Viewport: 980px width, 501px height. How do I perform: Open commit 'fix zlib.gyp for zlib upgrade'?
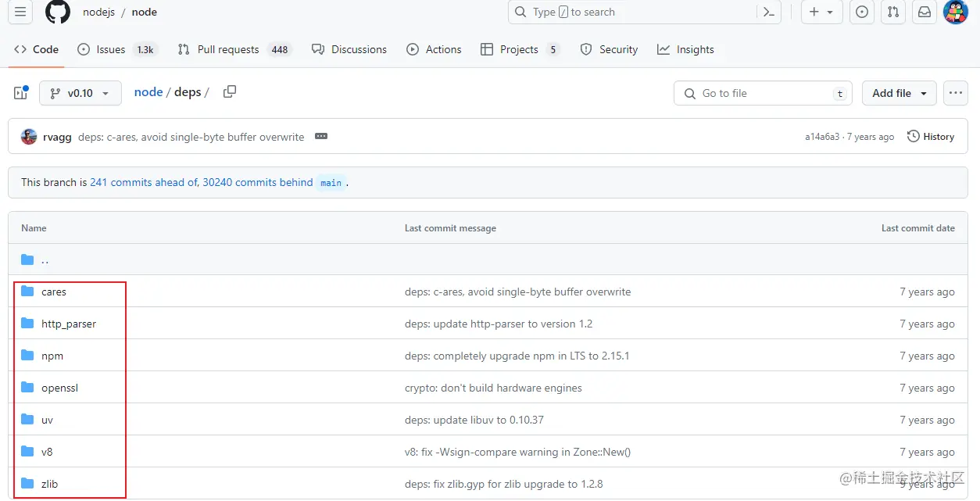click(504, 484)
